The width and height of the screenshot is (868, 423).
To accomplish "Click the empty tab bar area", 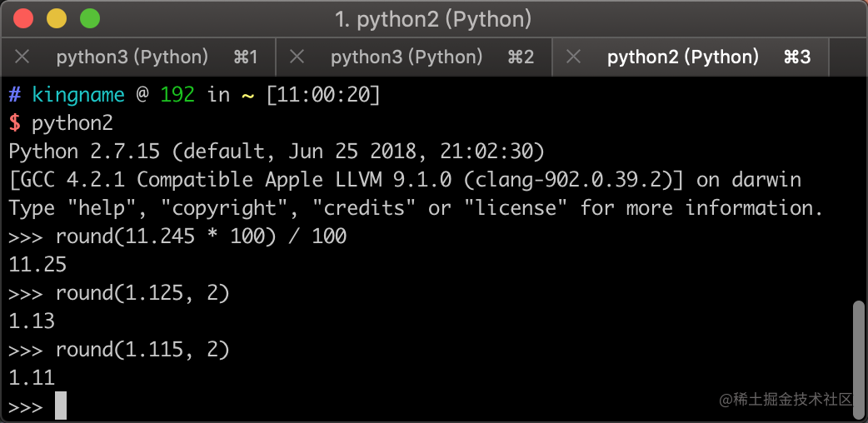I will pos(847,57).
